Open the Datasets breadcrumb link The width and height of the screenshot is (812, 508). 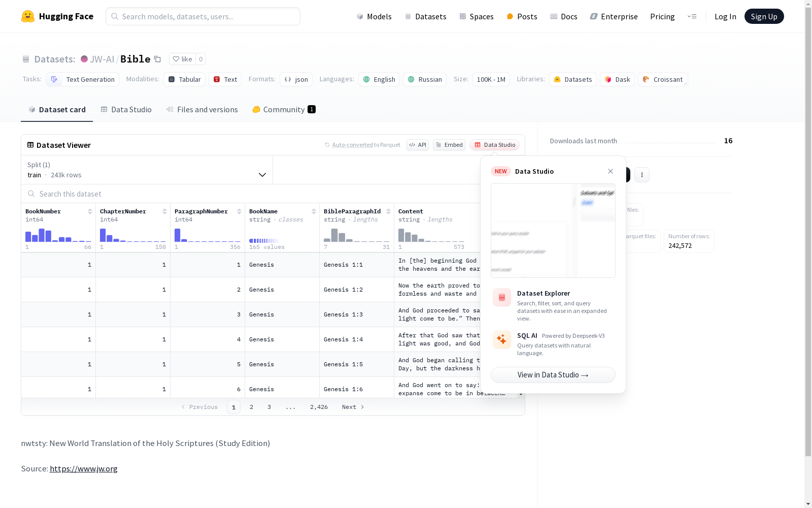coord(54,59)
